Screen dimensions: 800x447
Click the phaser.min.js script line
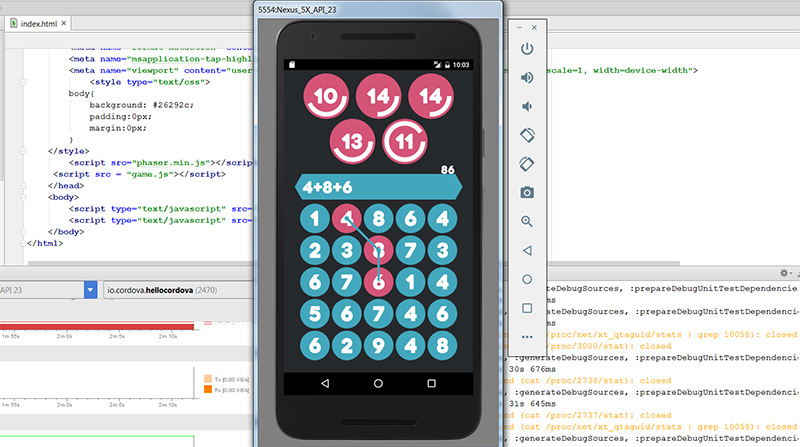(161, 163)
